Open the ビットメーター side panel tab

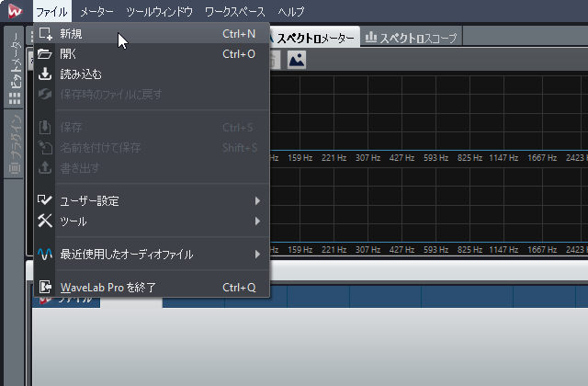(x=15, y=68)
